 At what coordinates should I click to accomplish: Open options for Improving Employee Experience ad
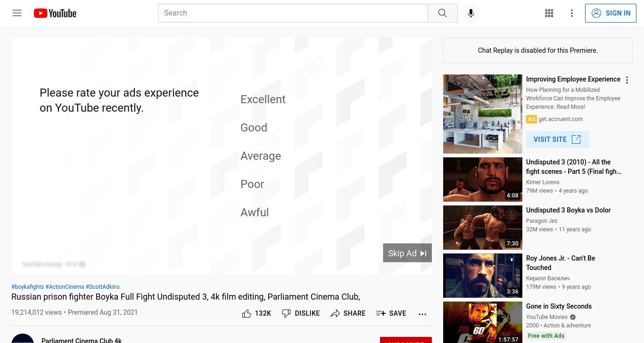point(627,80)
